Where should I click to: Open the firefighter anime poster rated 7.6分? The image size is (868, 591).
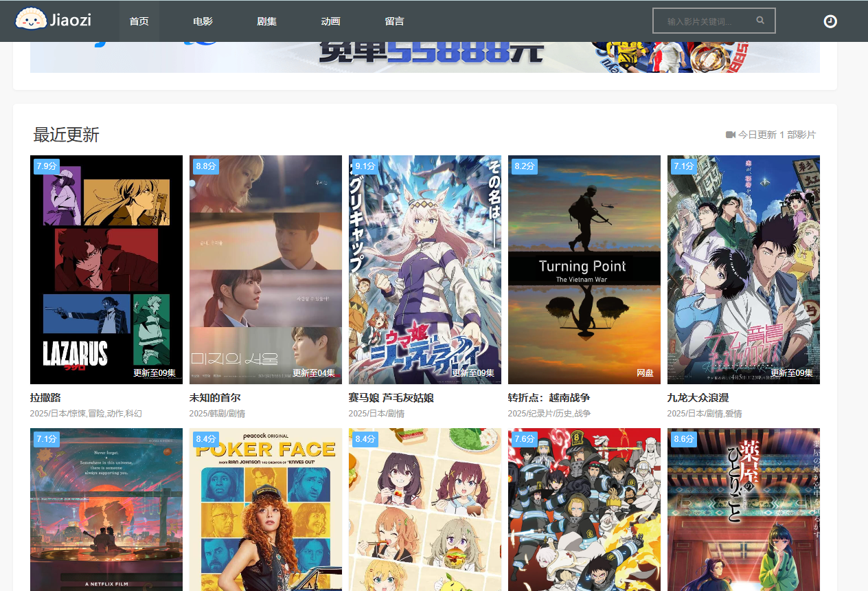584,509
